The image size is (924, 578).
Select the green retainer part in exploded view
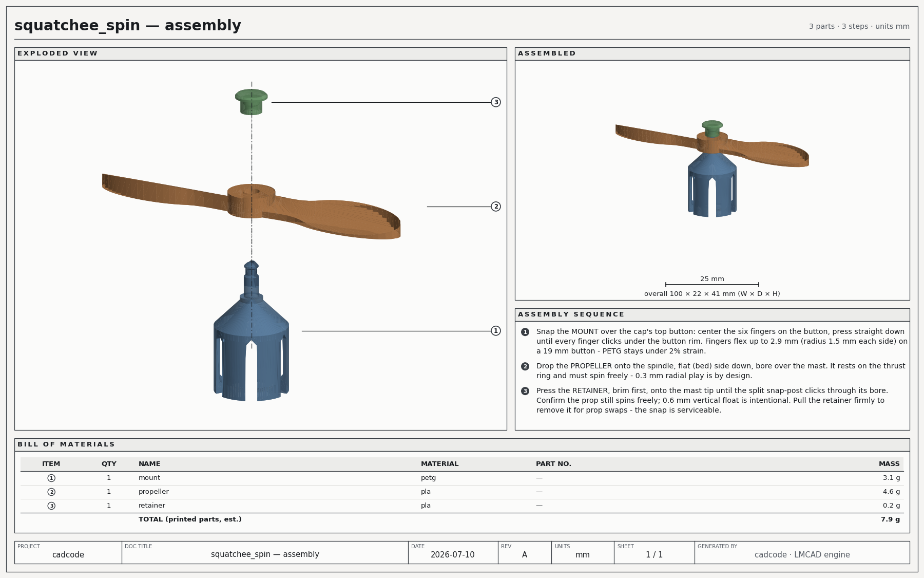(x=252, y=102)
